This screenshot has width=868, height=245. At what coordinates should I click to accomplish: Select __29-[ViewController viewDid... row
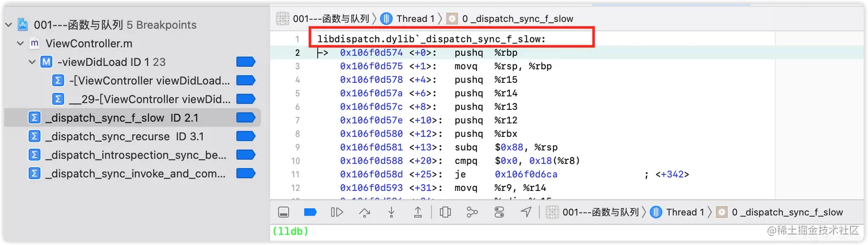[x=132, y=99]
